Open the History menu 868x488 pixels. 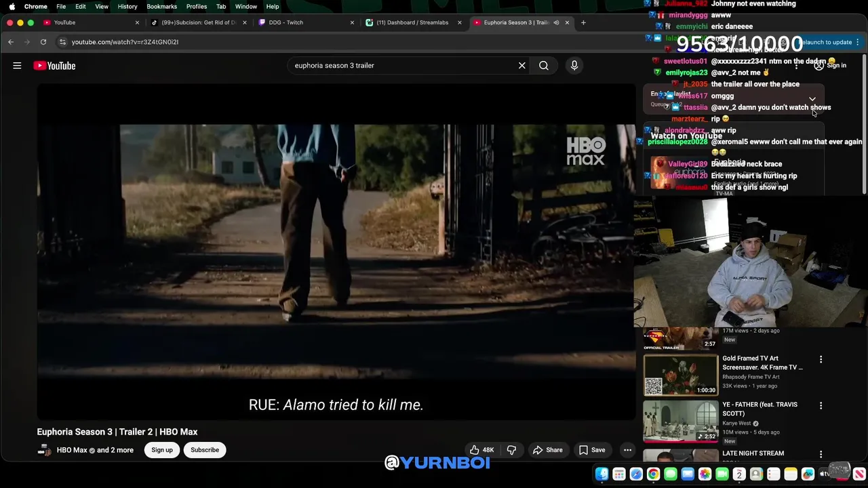pos(127,6)
